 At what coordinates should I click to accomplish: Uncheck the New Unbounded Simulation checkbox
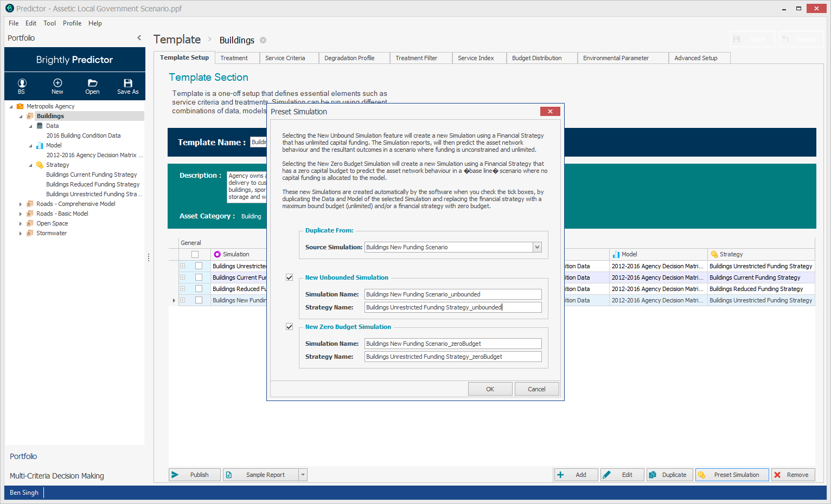pyautogui.click(x=290, y=277)
